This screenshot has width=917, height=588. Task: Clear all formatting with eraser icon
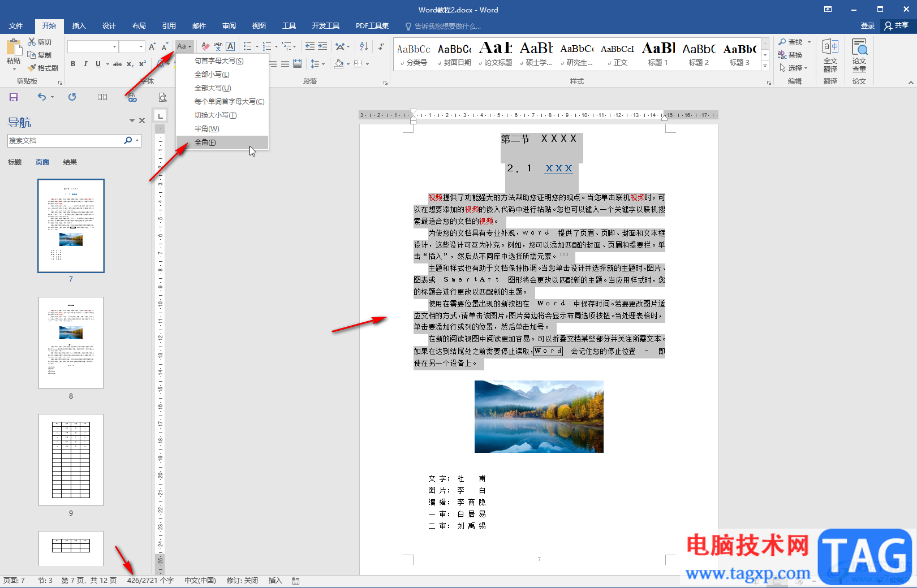(205, 46)
